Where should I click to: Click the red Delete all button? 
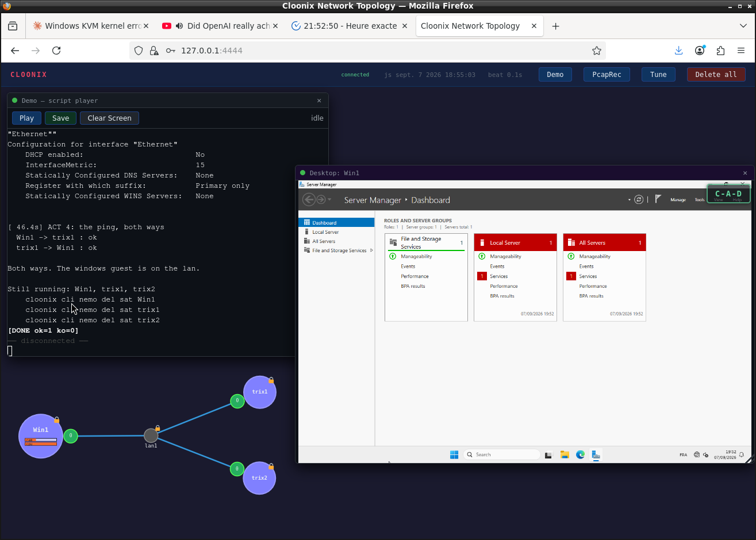pyautogui.click(x=716, y=75)
